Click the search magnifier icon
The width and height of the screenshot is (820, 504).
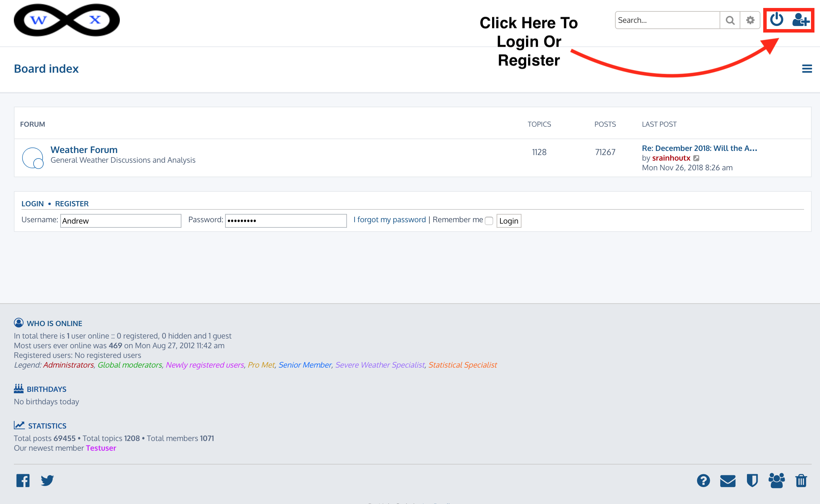[x=730, y=20]
